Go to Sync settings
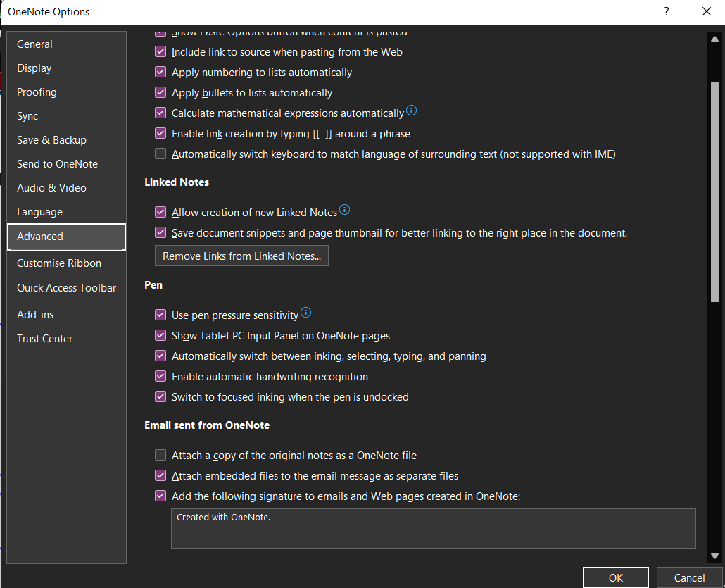725x588 pixels. (67, 116)
